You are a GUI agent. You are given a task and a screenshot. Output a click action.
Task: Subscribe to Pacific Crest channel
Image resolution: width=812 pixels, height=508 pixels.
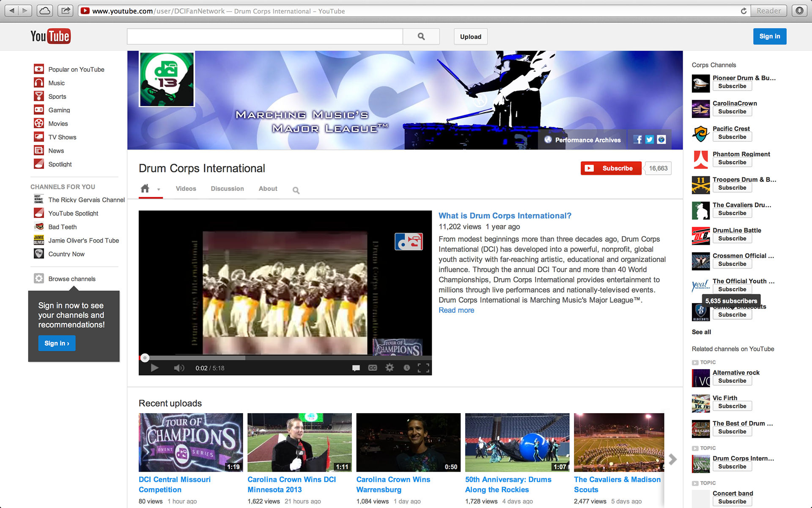732,137
